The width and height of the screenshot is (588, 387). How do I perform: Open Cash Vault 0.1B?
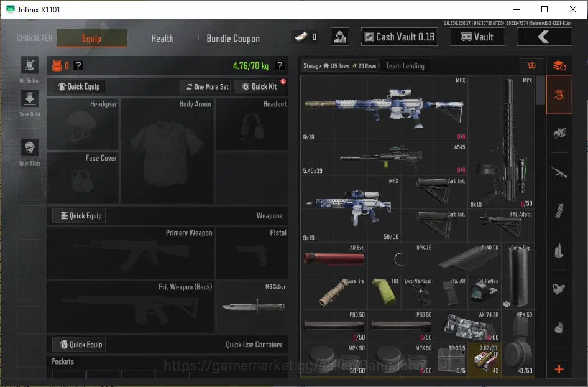point(400,37)
